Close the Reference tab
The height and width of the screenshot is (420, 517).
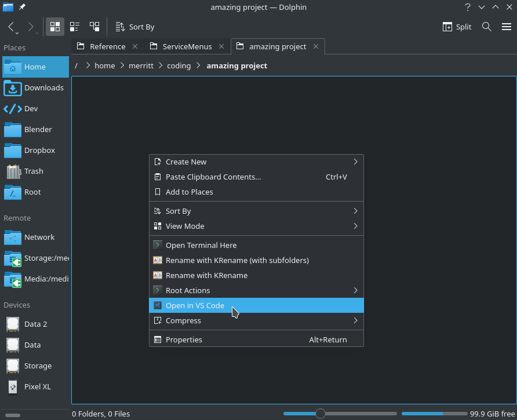point(135,46)
